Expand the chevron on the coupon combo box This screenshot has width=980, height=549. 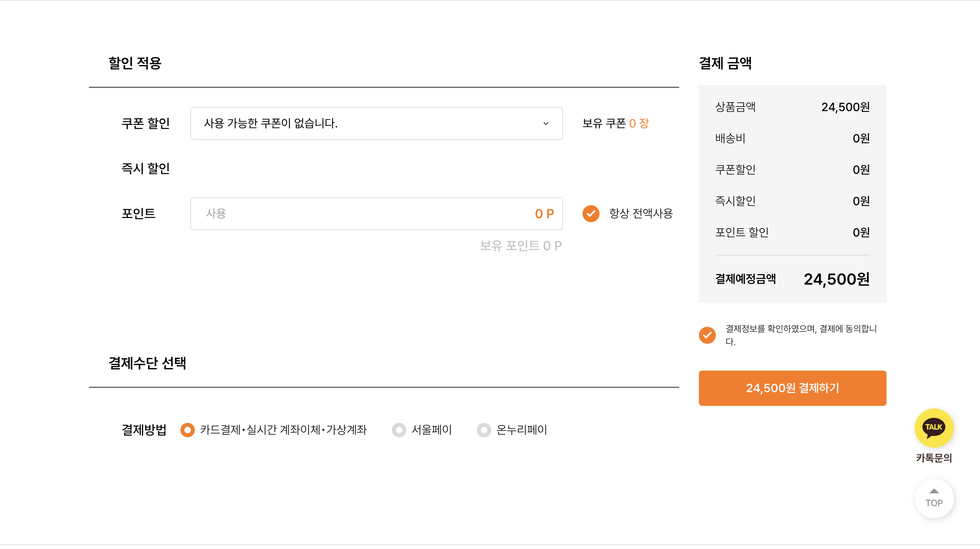tap(546, 123)
